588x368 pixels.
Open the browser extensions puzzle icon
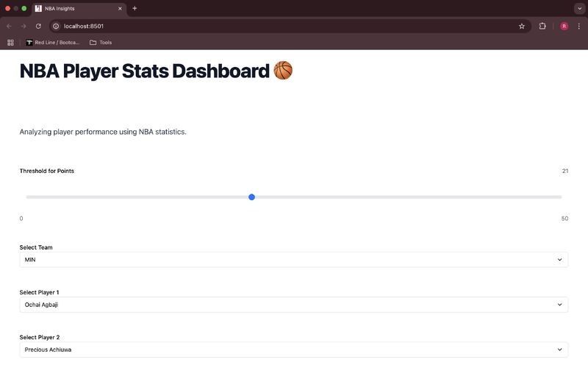[x=542, y=26]
